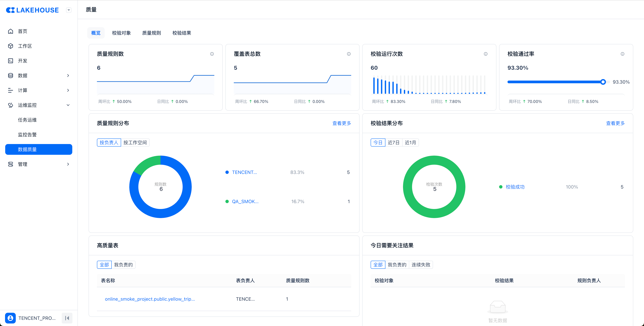Click the Home house icon in the sidebar
The image size is (644, 326).
click(x=11, y=31)
